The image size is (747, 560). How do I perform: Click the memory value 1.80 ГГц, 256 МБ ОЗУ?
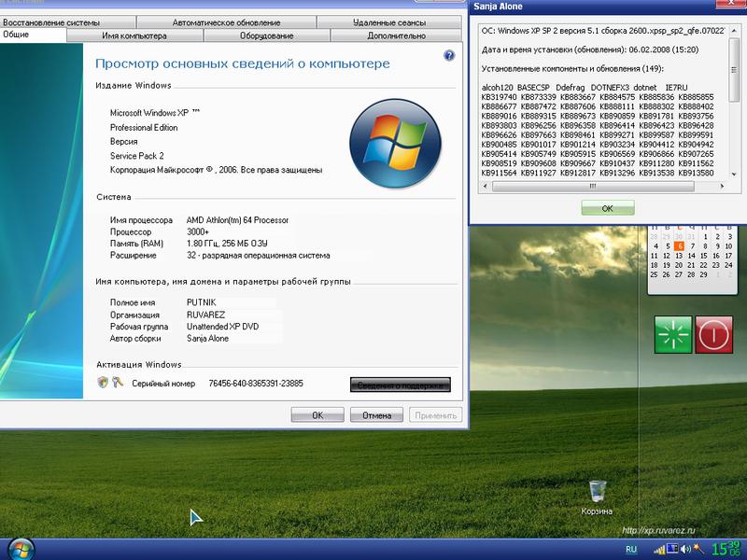tap(227, 244)
